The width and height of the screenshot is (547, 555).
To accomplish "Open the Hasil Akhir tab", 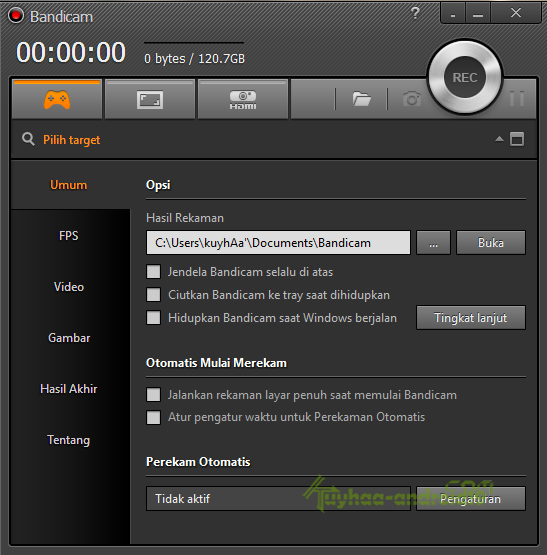I will (69, 389).
